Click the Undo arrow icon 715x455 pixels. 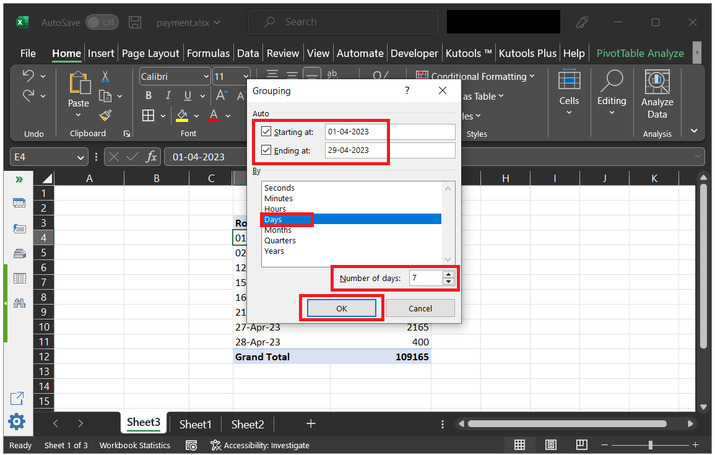click(28, 76)
